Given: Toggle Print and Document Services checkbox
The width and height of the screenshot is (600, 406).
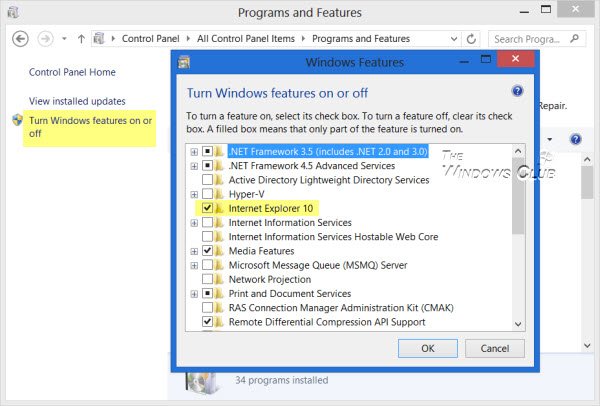Looking at the screenshot, I should [207, 293].
